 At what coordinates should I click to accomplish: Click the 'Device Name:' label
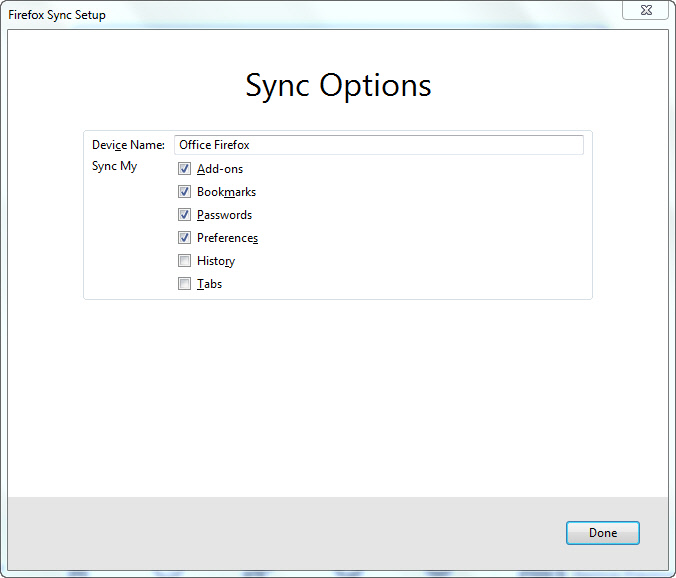pyautogui.click(x=128, y=145)
